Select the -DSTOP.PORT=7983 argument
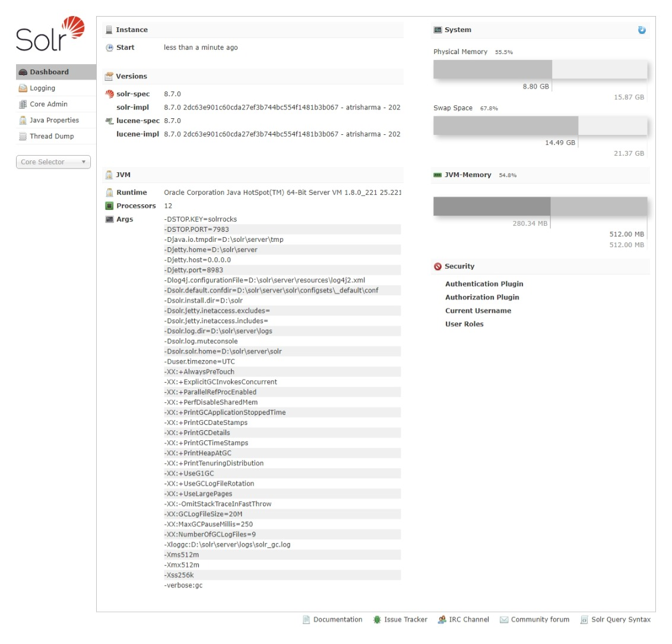The width and height of the screenshot is (672, 644). tap(282, 229)
